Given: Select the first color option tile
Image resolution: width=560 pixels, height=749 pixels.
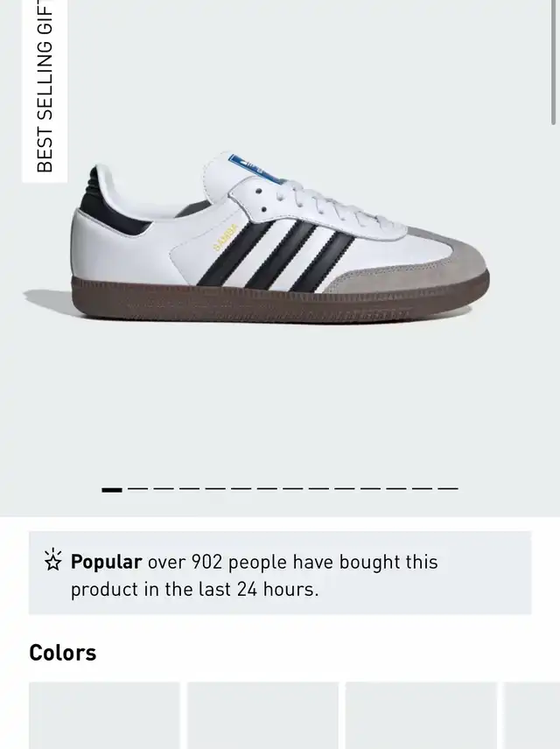Looking at the screenshot, I should coord(104,716).
